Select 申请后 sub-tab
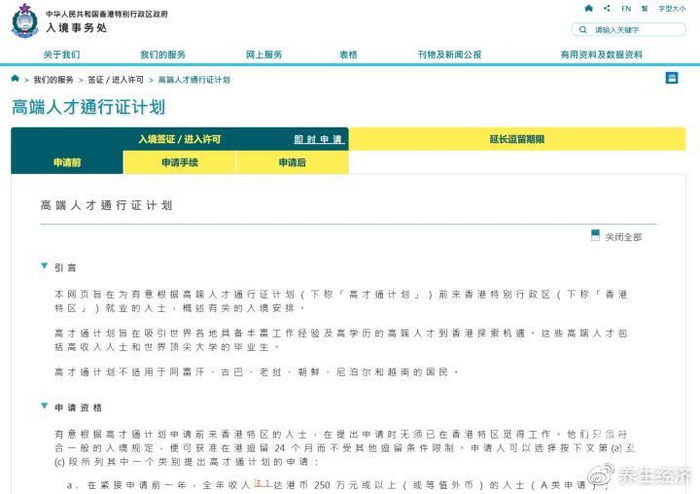Screen dimensions: 700x494 [292, 162]
